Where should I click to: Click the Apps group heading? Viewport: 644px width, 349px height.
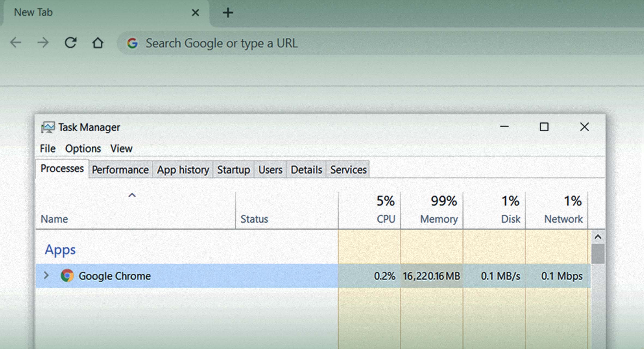coord(60,250)
